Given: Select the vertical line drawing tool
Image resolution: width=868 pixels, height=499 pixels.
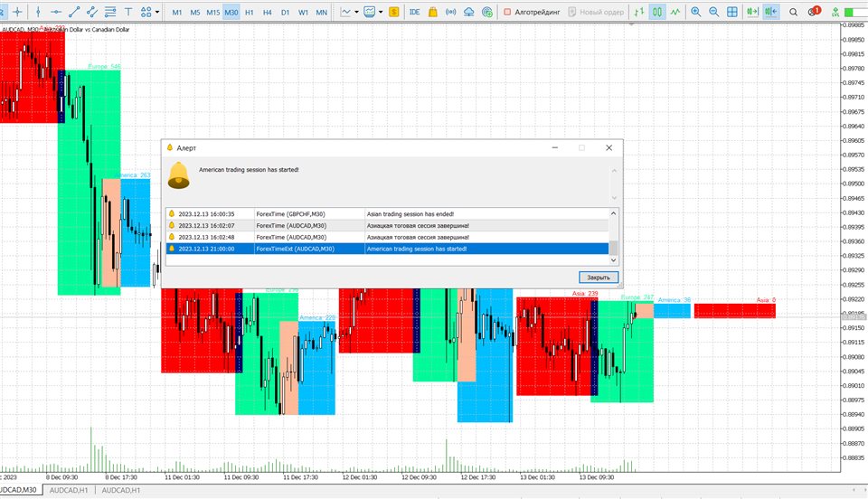Looking at the screenshot, I should click(38, 12).
